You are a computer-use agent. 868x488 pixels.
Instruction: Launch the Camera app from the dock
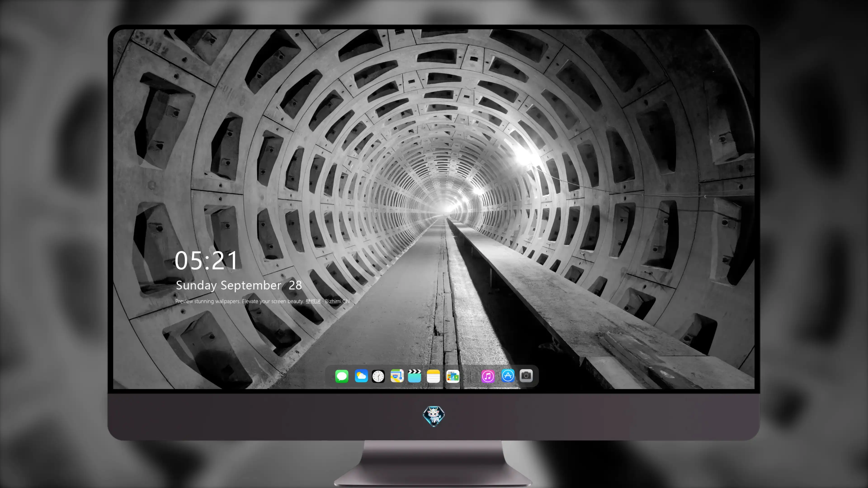pyautogui.click(x=526, y=375)
